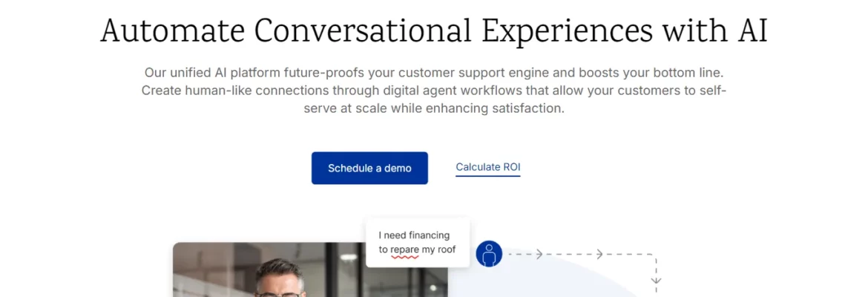Select the "I need financing" chat bubble

418,243
